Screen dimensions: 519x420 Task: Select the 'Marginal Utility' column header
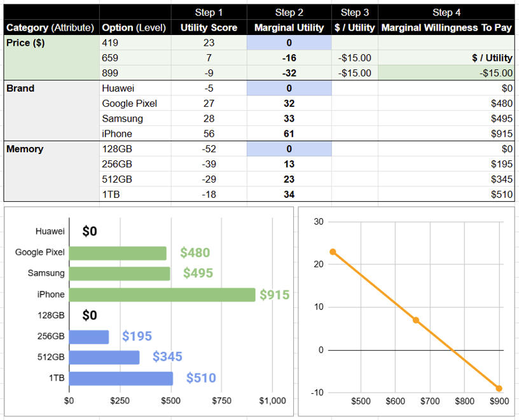(289, 27)
